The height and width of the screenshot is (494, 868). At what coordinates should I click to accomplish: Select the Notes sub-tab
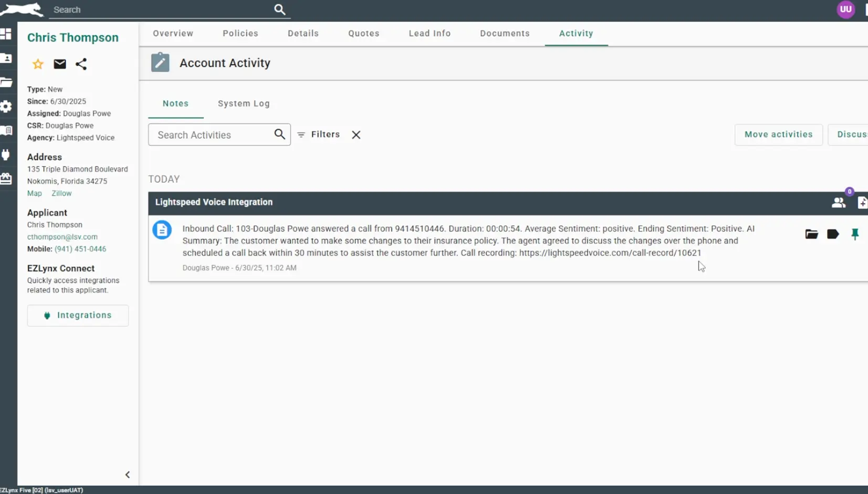coord(175,103)
